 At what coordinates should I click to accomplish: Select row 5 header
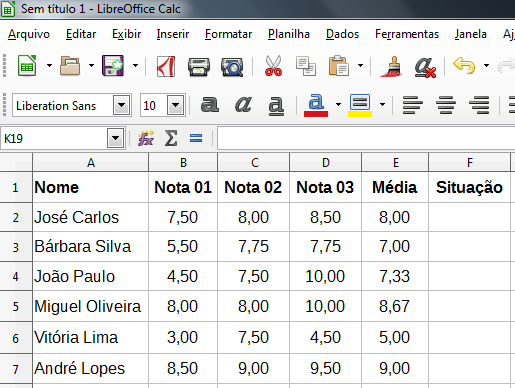[16, 306]
